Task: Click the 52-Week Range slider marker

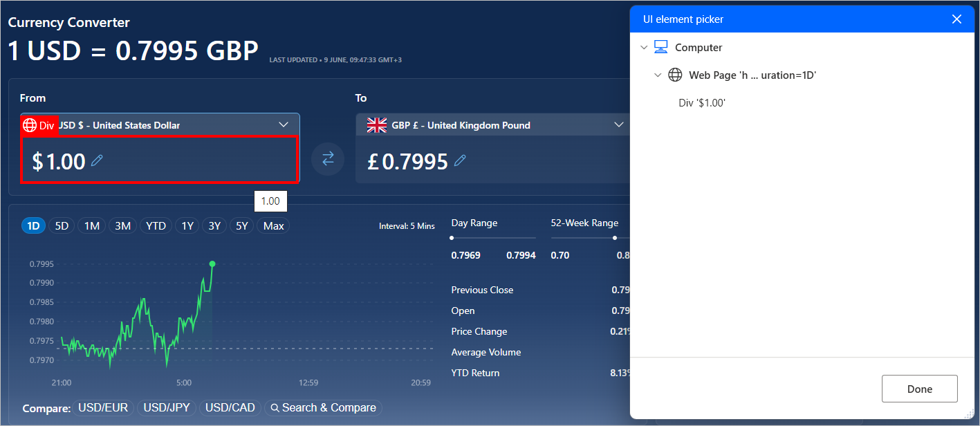Action: (614, 238)
